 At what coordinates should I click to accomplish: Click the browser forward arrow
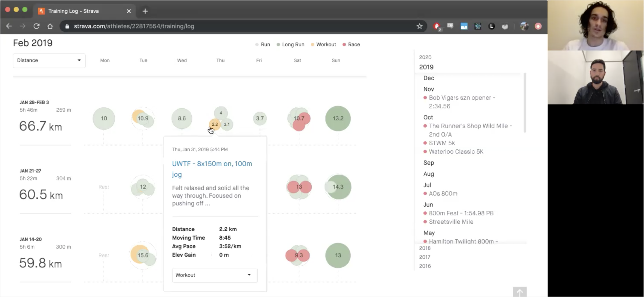(x=23, y=26)
